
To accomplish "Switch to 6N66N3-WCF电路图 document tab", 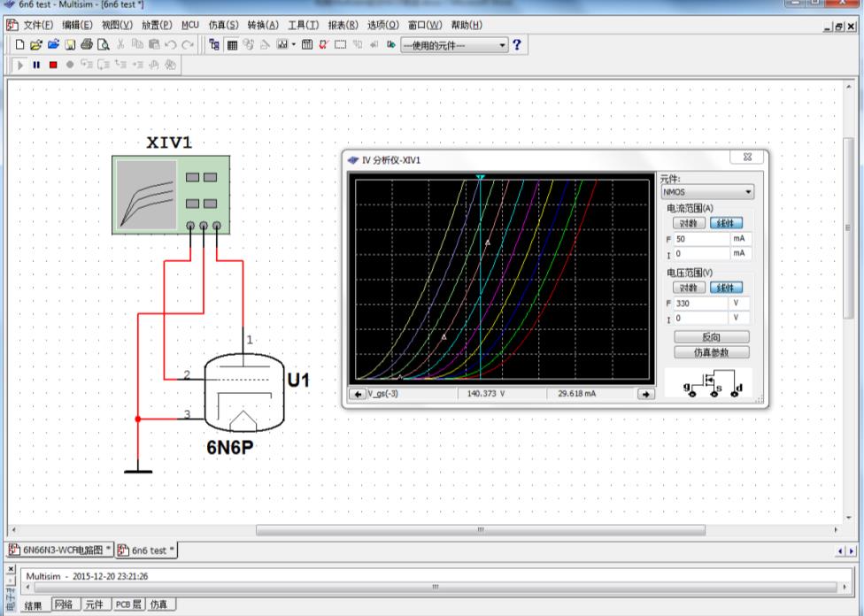I will click(x=59, y=551).
